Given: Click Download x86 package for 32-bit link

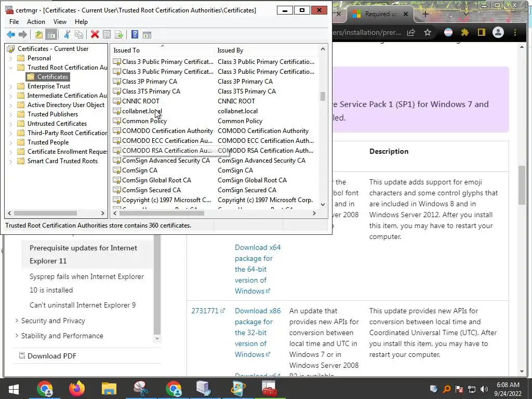Looking at the screenshot, I should coord(258,332).
